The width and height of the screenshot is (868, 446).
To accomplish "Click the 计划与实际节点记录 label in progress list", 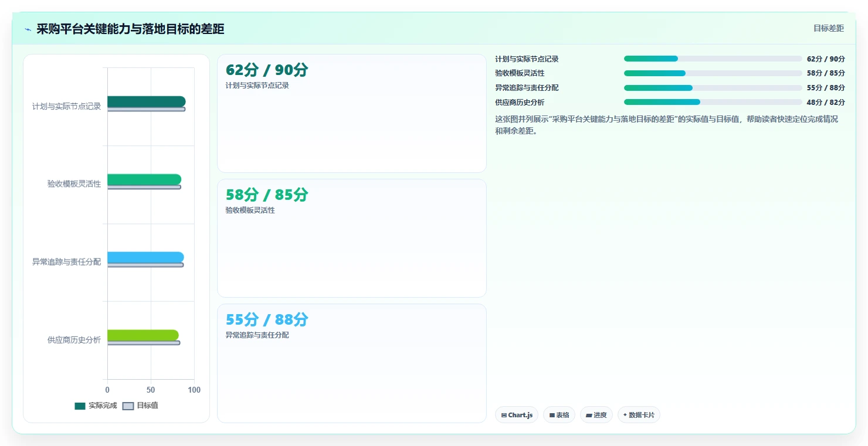I will (527, 59).
